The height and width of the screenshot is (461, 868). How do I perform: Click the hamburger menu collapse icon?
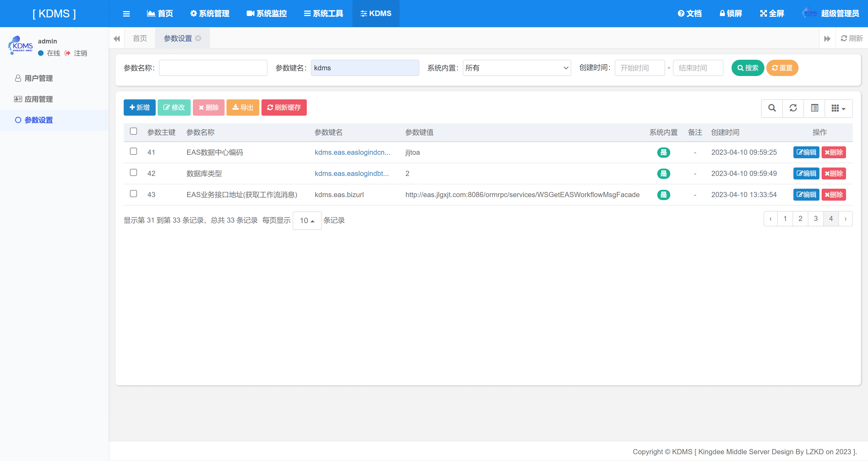pyautogui.click(x=126, y=14)
